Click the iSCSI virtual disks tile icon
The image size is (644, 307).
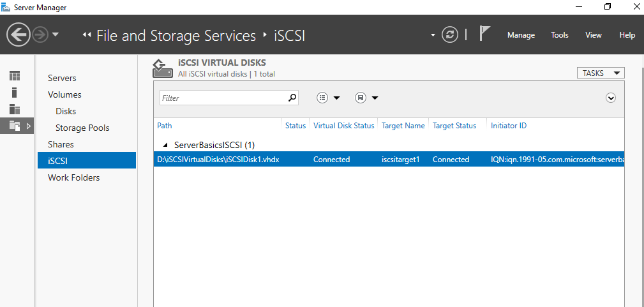point(162,68)
